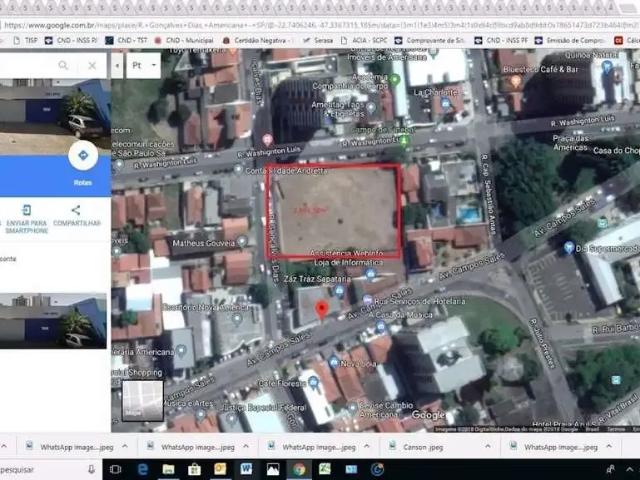
Task: Click the Service Câmbio Americana marker
Action: click(x=352, y=407)
